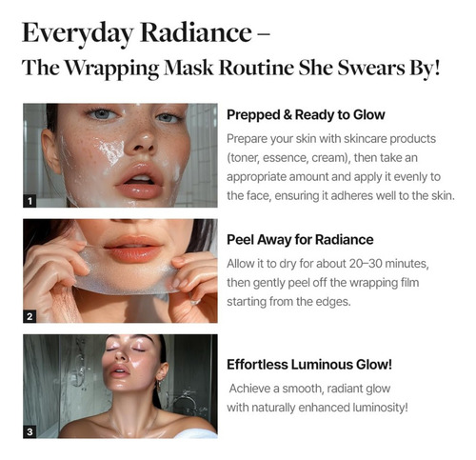Open the glowing skin result photo

click(x=120, y=386)
